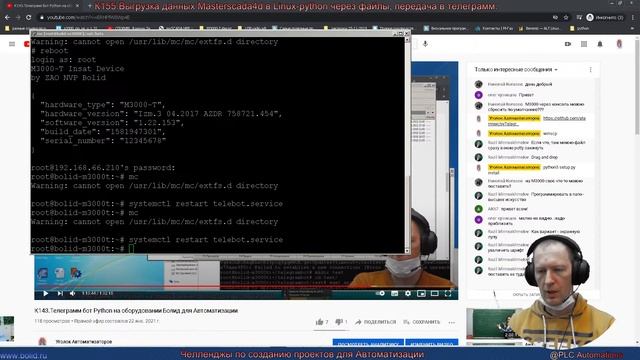
Task: Click the channel avatar under the video
Action: point(42,341)
